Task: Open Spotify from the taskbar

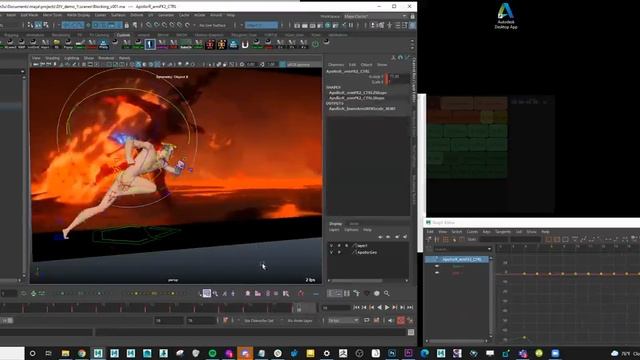Action: [x=212, y=353]
